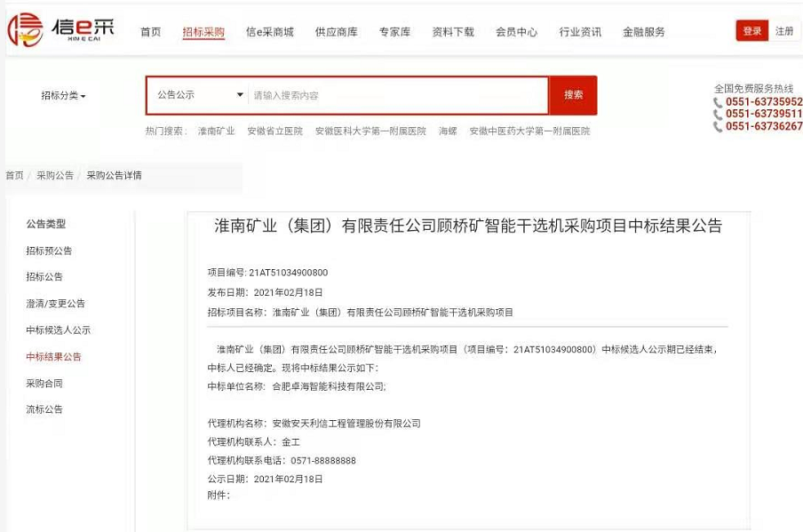Click the 搜索 search button

click(571, 95)
